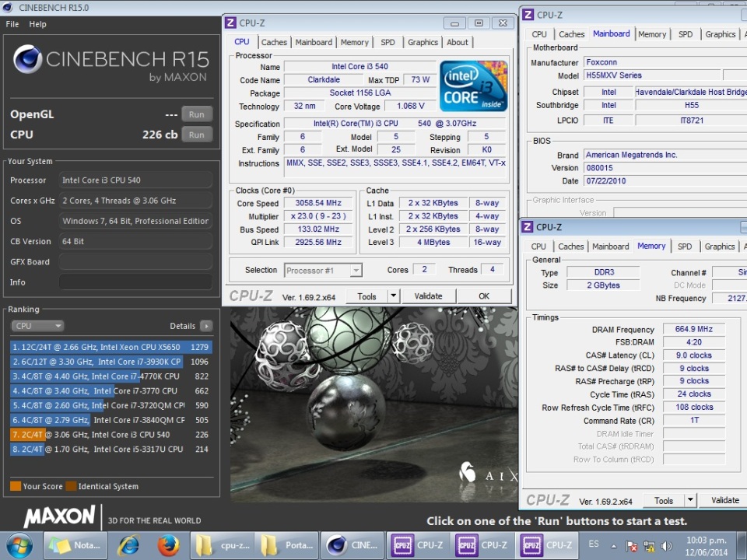Viewport: 747px width, 560px height.
Task: Click the network tray icon
Action: tap(649, 546)
